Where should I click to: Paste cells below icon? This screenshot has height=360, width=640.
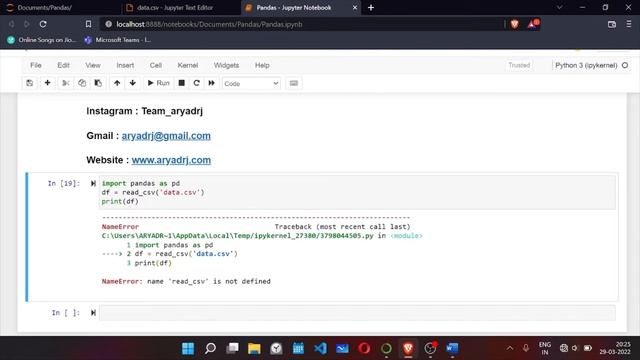[98, 83]
